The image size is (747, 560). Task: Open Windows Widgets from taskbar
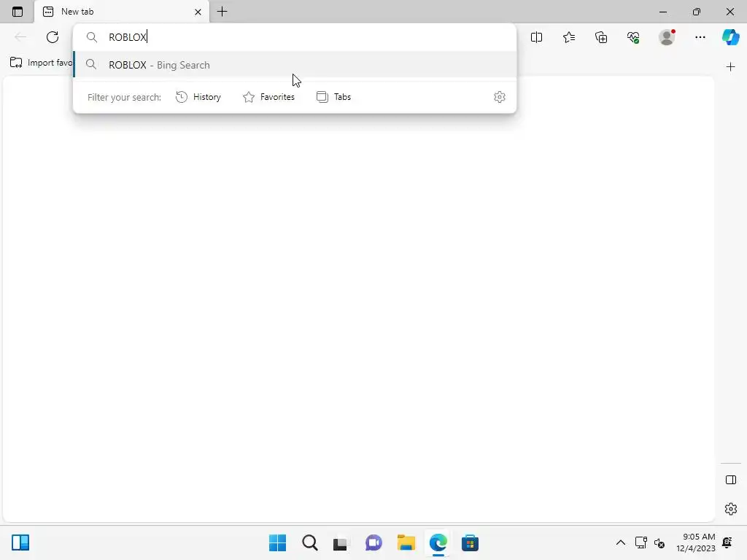20,542
